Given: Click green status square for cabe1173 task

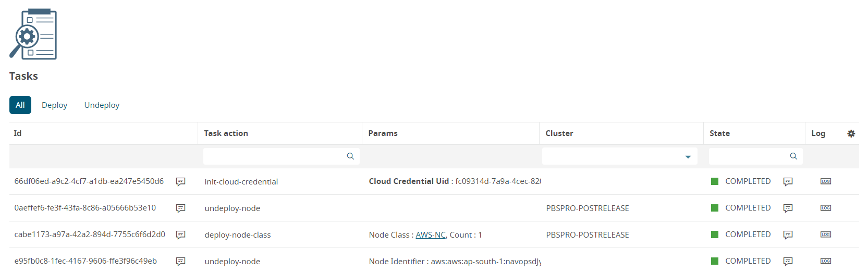Looking at the screenshot, I should pyautogui.click(x=715, y=234).
